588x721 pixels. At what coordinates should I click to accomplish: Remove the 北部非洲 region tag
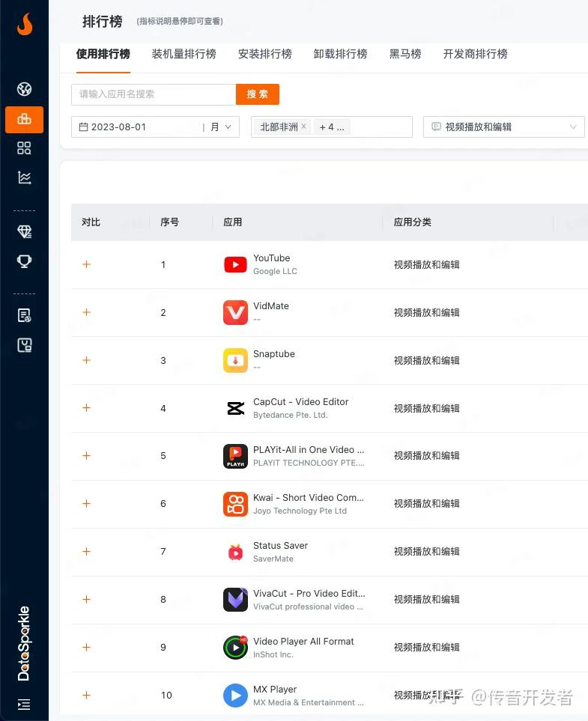click(303, 126)
